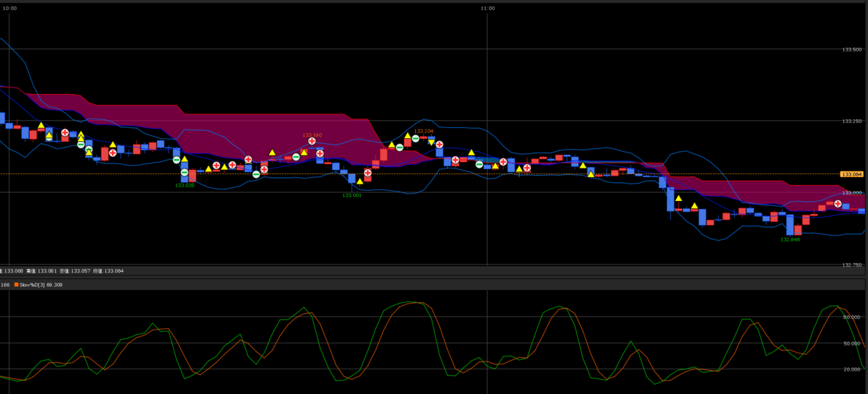Click the green 132.846 low price annotation
Viewport: 868px width, 394px height.
click(x=790, y=239)
